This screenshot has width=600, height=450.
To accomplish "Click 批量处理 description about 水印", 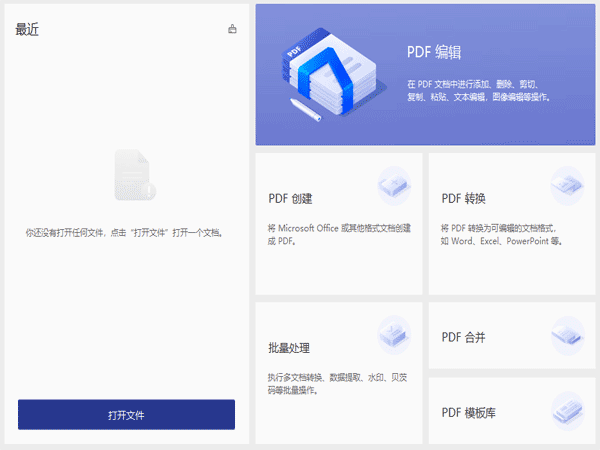I will pyautogui.click(x=338, y=384).
